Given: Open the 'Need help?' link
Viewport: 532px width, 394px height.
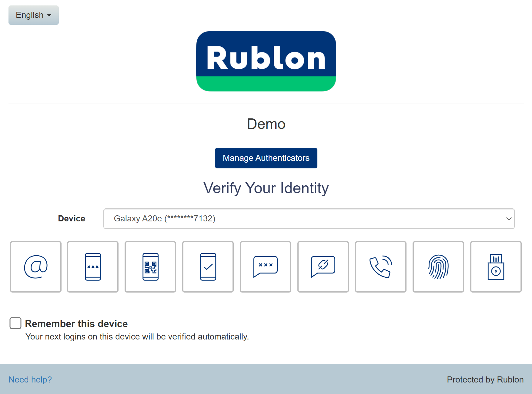Looking at the screenshot, I should [30, 379].
